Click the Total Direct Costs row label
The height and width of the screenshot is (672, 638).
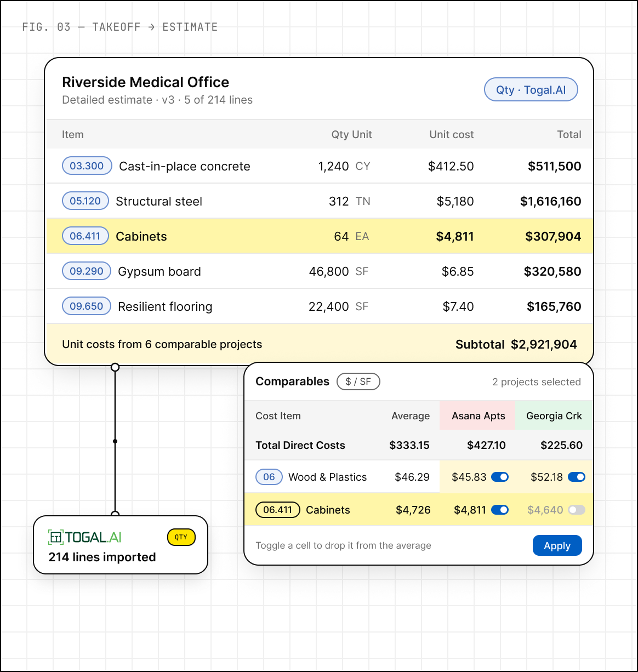[x=300, y=445]
